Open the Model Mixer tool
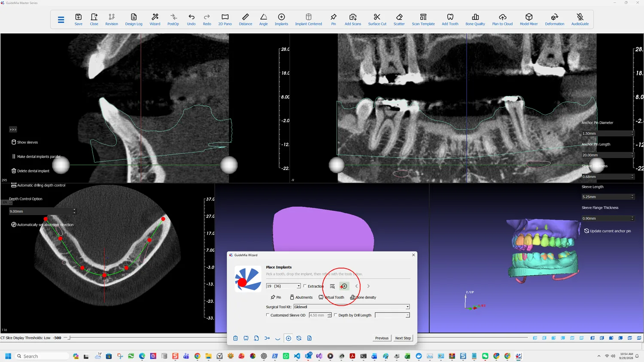The height and width of the screenshot is (362, 644). [x=529, y=19]
